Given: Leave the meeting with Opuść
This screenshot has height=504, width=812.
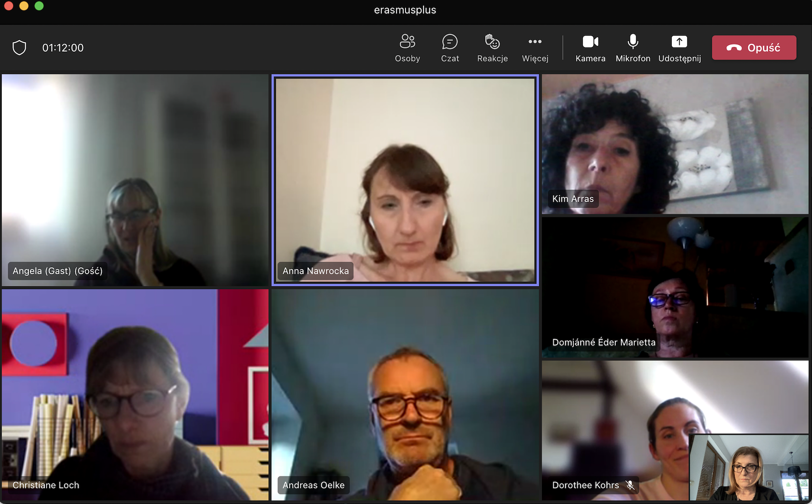Looking at the screenshot, I should [754, 48].
